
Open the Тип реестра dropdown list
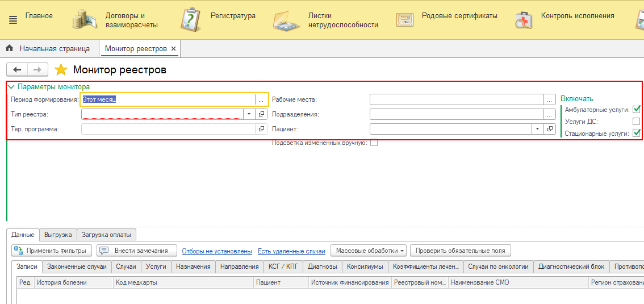click(249, 114)
